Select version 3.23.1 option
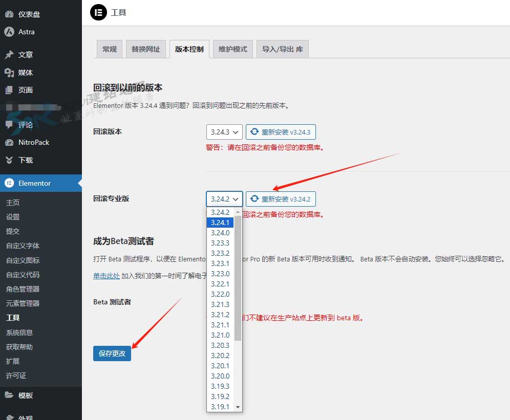510x420 pixels. (220, 263)
